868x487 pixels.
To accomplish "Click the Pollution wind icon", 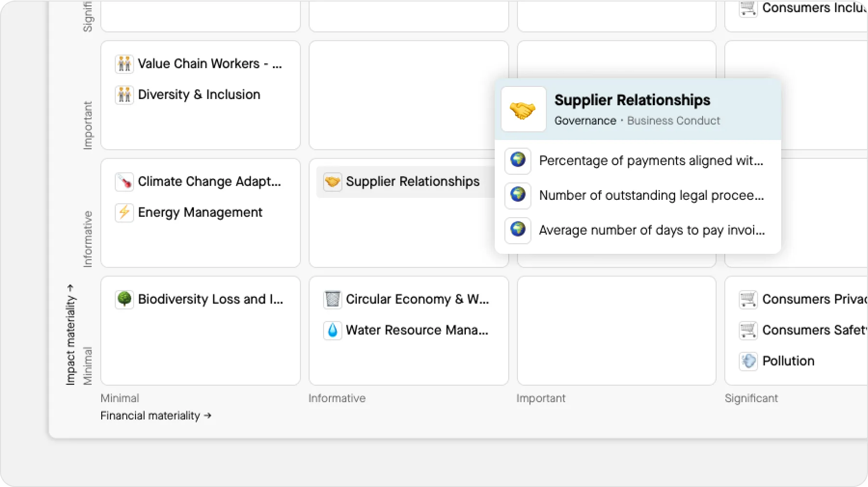I will (x=748, y=361).
